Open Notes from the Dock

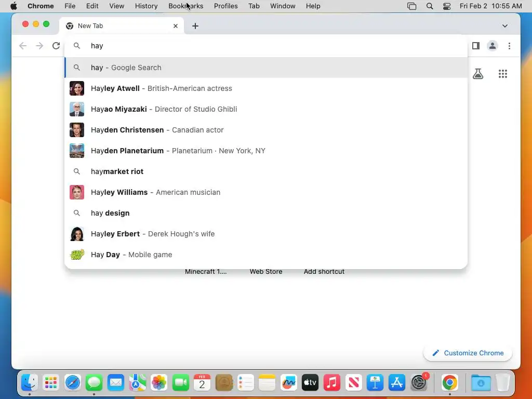(267, 383)
